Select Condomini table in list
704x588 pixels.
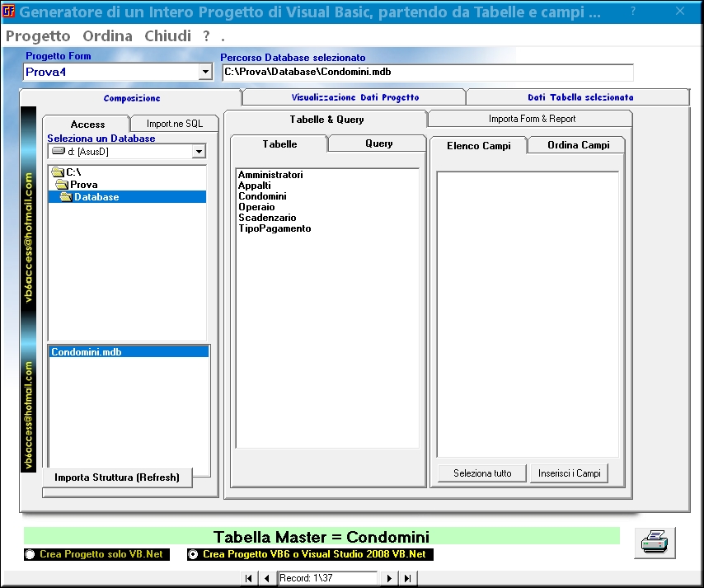point(262,196)
